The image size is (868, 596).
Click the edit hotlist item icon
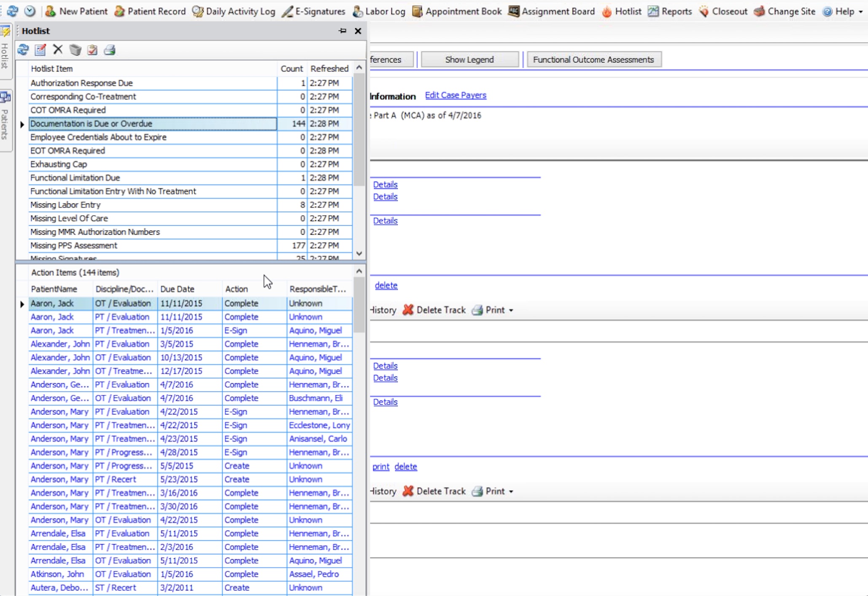[x=40, y=50]
